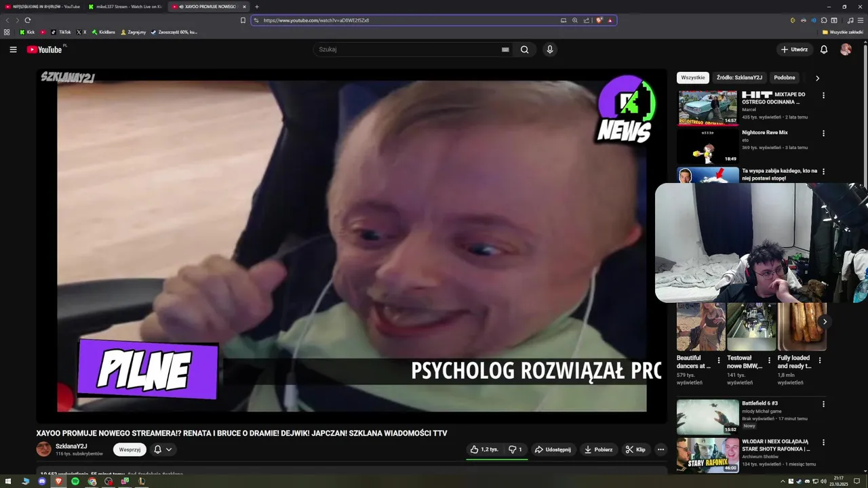Open Wszystkie zakładki bookmarks folder
The image size is (868, 488).
pyautogui.click(x=843, y=32)
